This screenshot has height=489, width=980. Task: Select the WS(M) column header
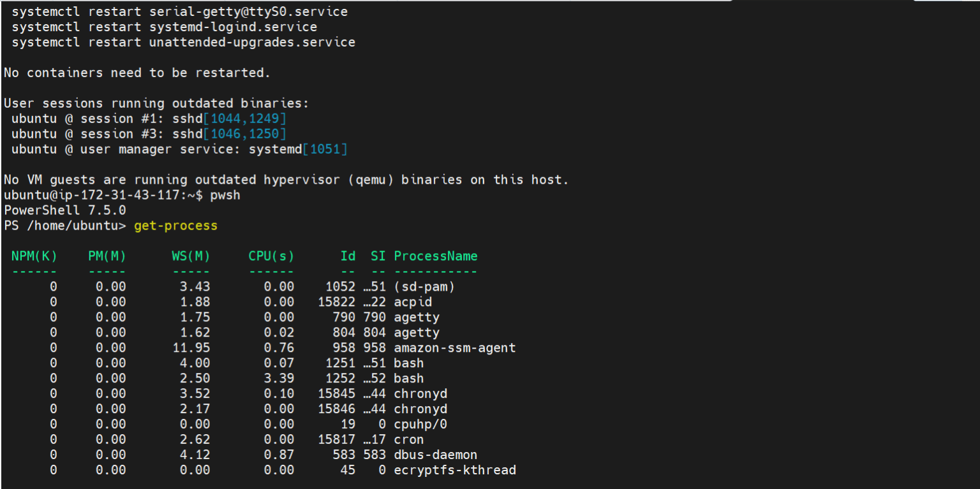coord(191,256)
